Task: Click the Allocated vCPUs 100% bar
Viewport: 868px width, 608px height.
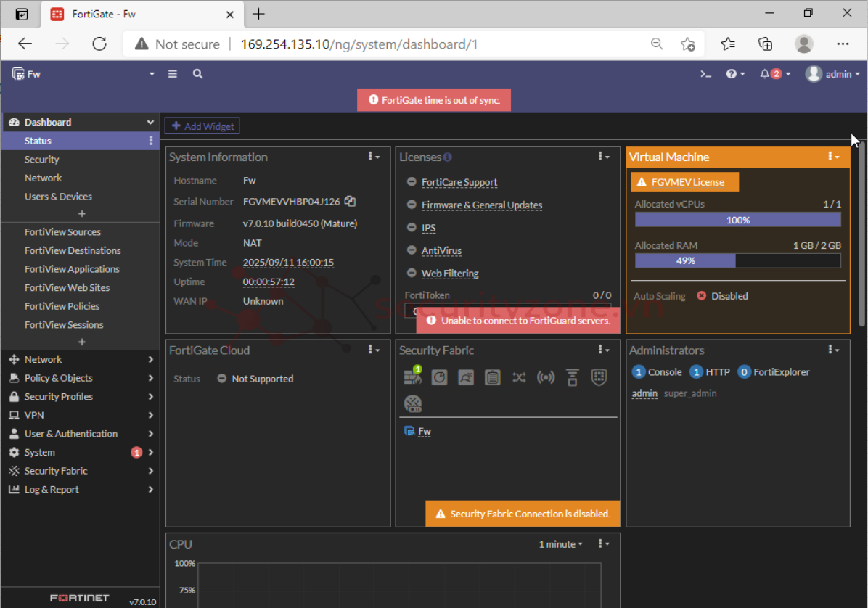Action: pos(738,220)
